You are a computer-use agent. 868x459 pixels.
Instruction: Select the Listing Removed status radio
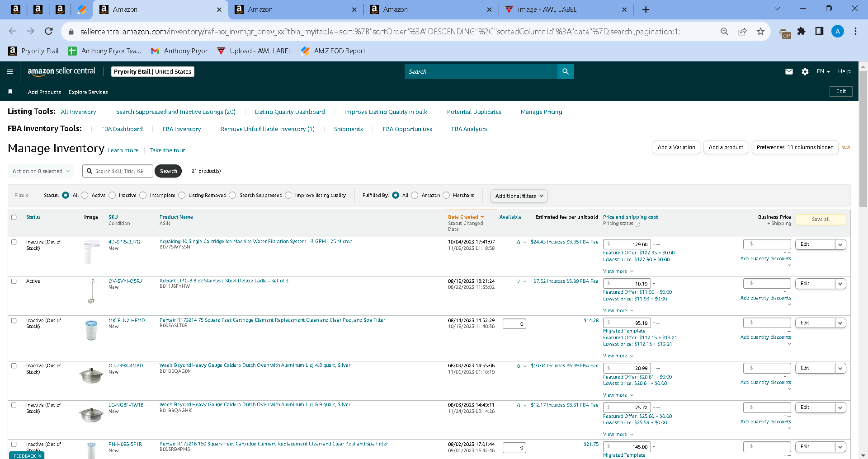[x=182, y=195]
